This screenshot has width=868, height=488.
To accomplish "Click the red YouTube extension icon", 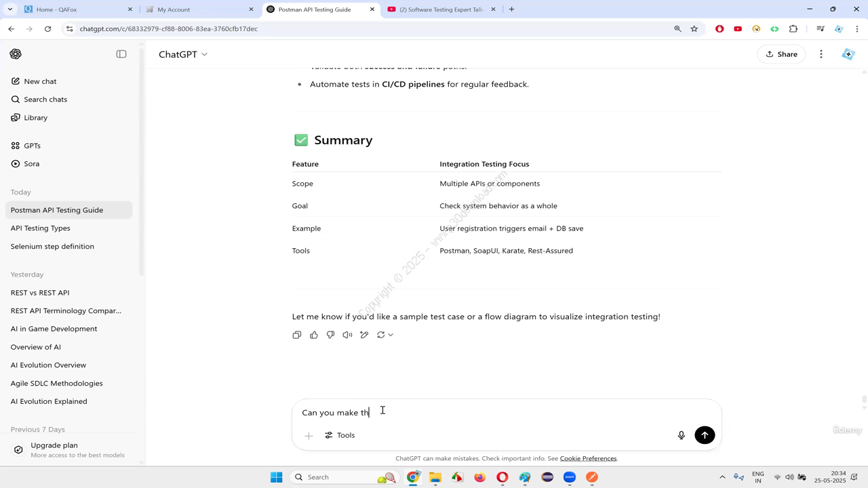I will 738,29.
